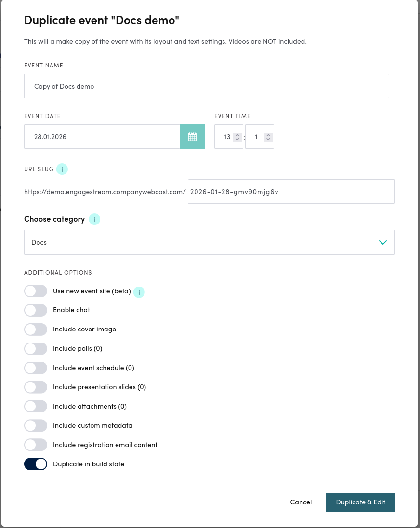Enable Include polls
The image size is (420, 528).
[36, 348]
